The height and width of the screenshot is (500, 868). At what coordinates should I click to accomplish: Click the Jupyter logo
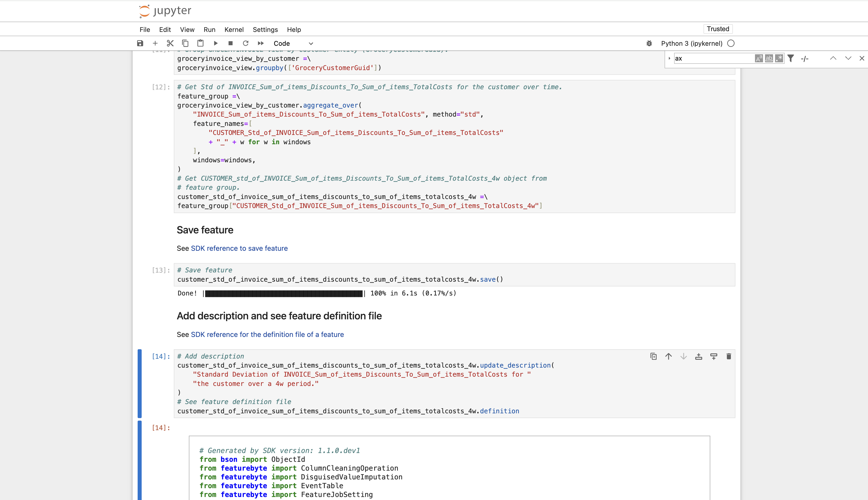[x=165, y=11]
